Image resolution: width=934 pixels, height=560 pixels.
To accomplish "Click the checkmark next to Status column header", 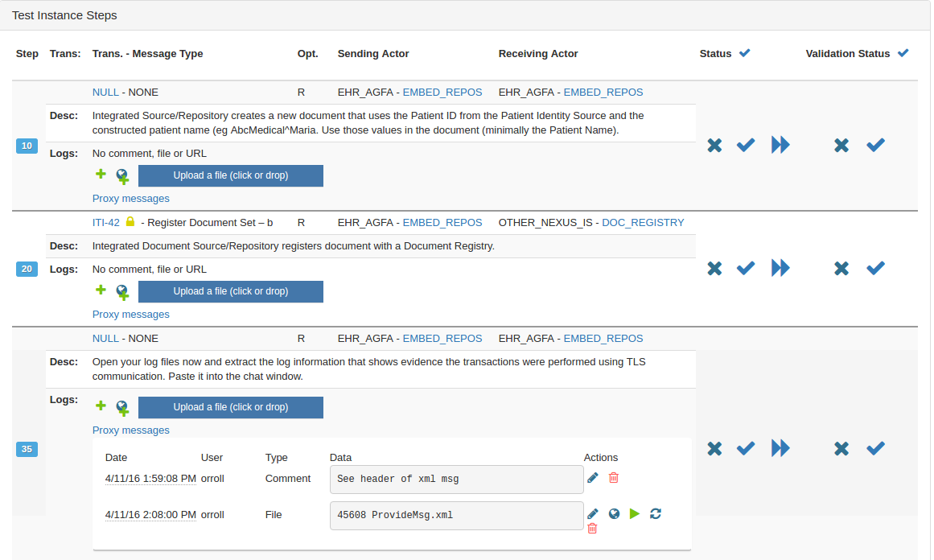I will (x=745, y=53).
